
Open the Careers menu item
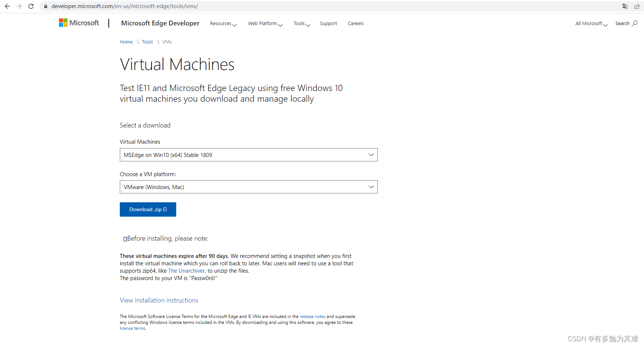pos(356,24)
